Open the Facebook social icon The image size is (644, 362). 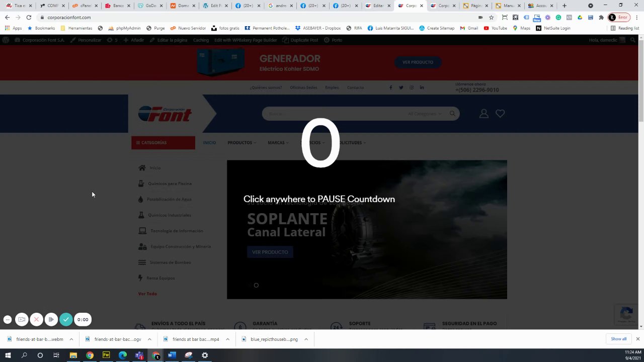(x=390, y=87)
